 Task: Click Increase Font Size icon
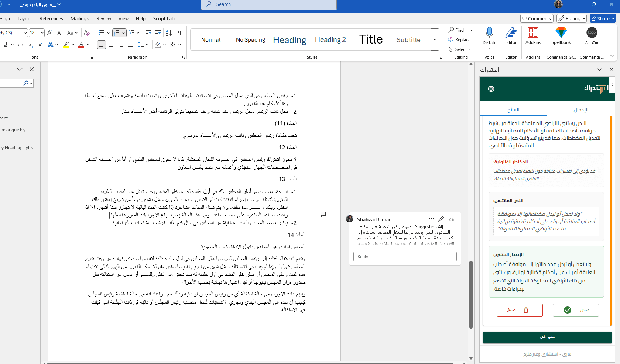[x=50, y=33]
